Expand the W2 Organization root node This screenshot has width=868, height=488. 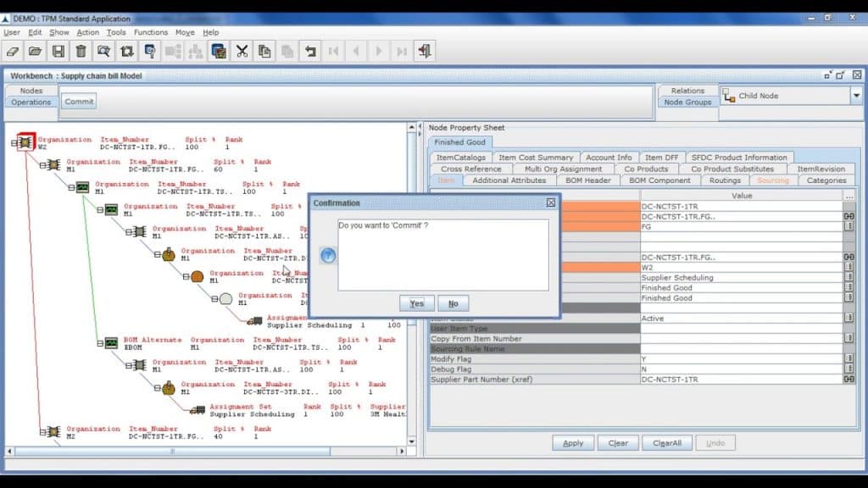tap(13, 141)
